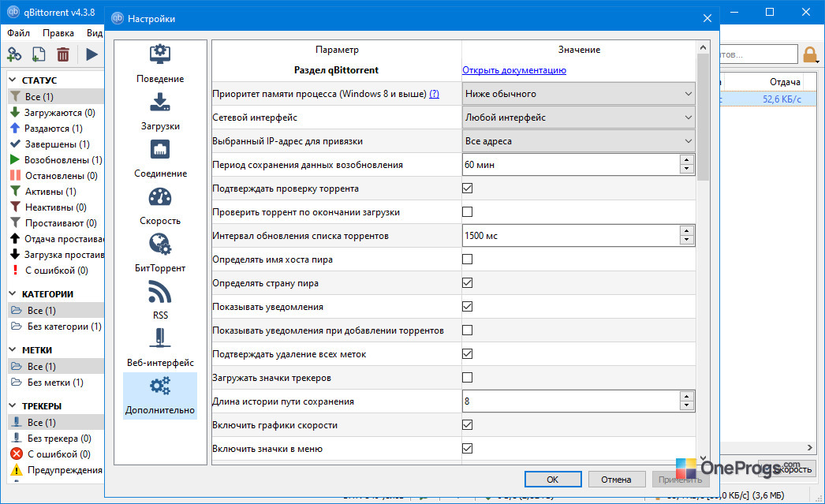The height and width of the screenshot is (504, 825).
Task: Click the 60 мин value field
Action: 571,165
